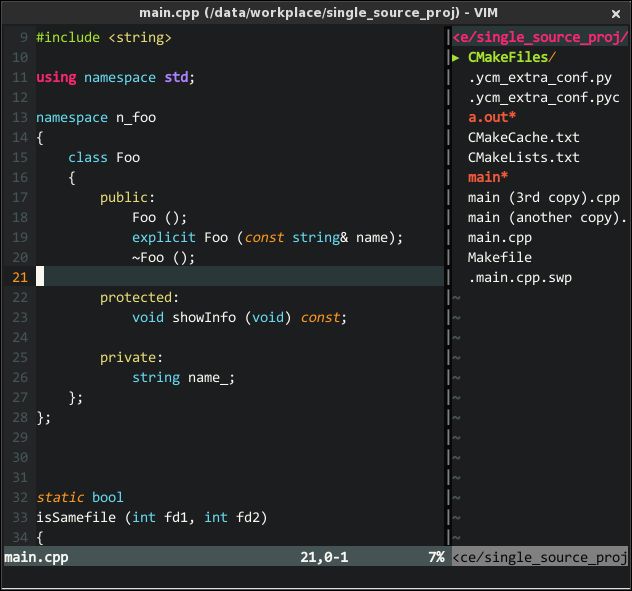The height and width of the screenshot is (591, 632).
Task: Click 'bool' type on line 32
Action: point(108,497)
